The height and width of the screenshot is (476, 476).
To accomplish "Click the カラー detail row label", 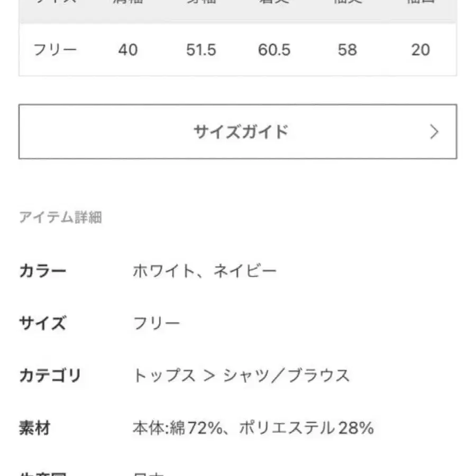I will (x=43, y=270).
